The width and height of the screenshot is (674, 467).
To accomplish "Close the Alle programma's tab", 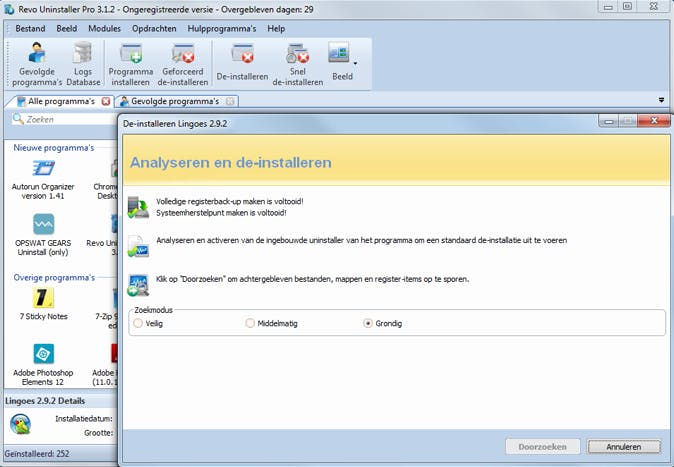I will click(x=106, y=101).
